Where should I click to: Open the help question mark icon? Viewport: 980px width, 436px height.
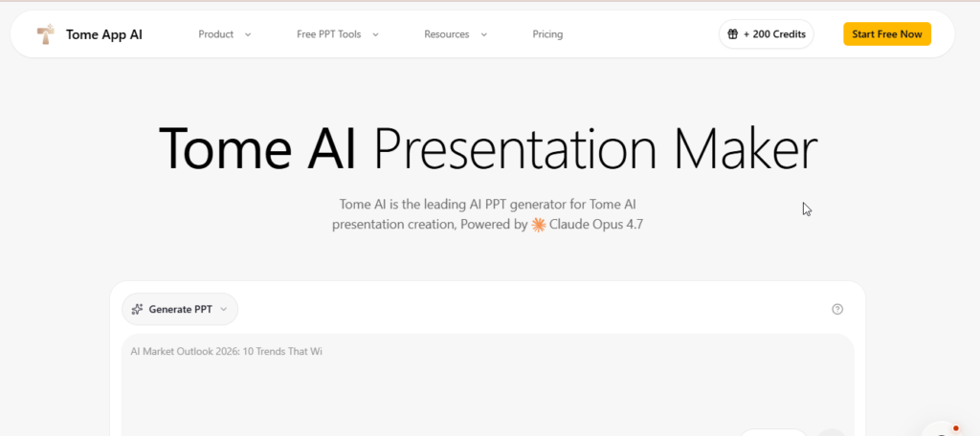[837, 309]
